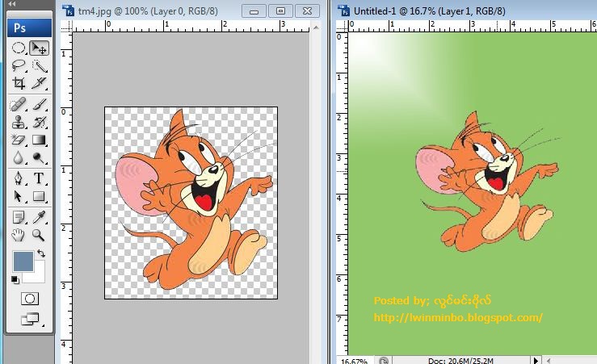Screen dimensions: 597x364
Task: Change screen mode button
Action: [30, 319]
